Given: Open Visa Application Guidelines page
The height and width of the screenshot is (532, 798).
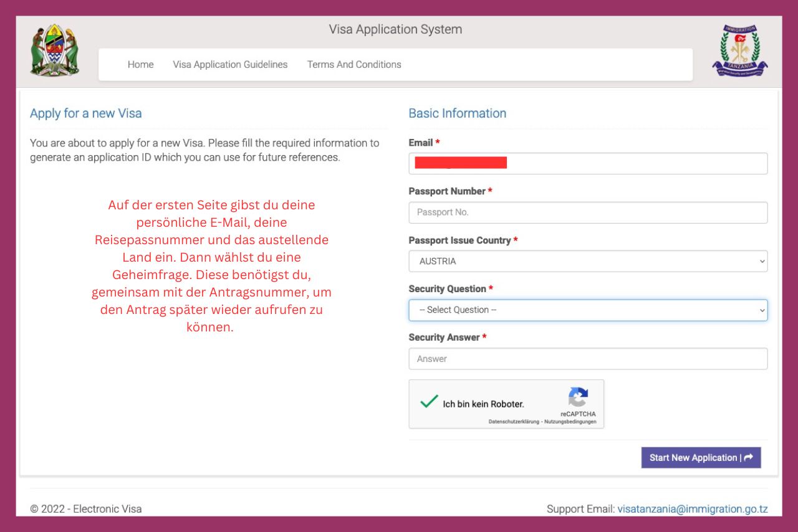Looking at the screenshot, I should (x=230, y=65).
